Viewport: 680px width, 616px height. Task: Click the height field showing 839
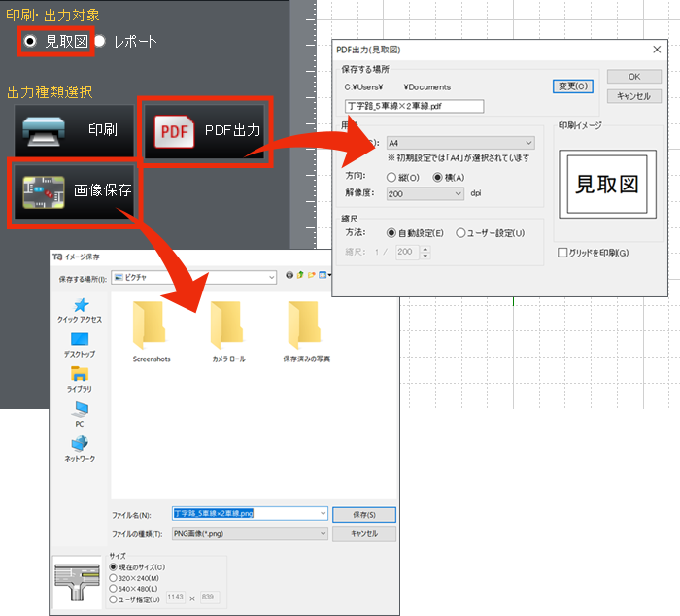[210, 597]
